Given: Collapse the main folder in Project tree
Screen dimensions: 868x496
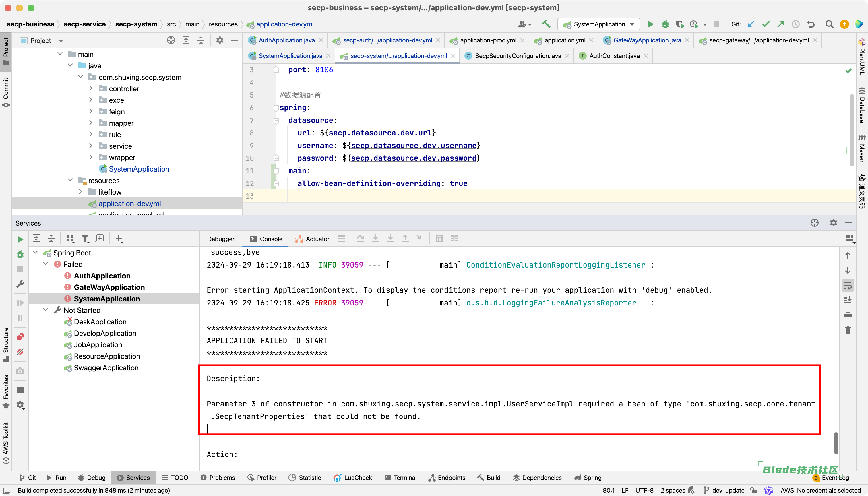Looking at the screenshot, I should [x=60, y=54].
